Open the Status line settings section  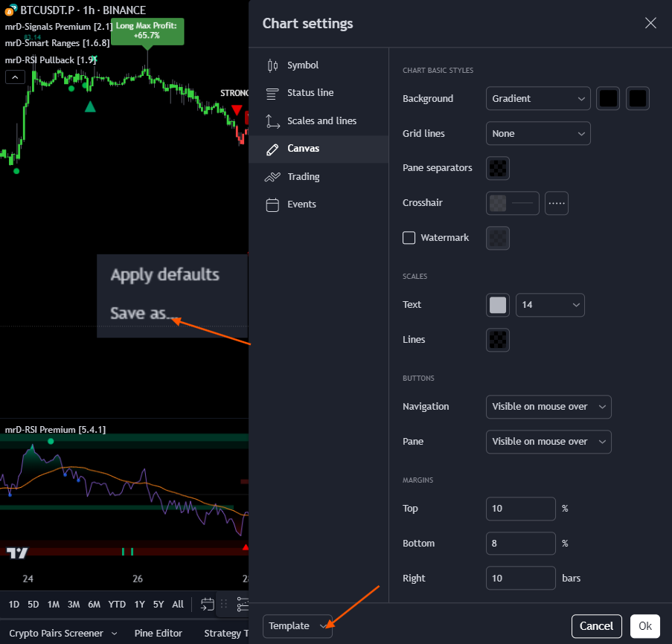coord(319,93)
